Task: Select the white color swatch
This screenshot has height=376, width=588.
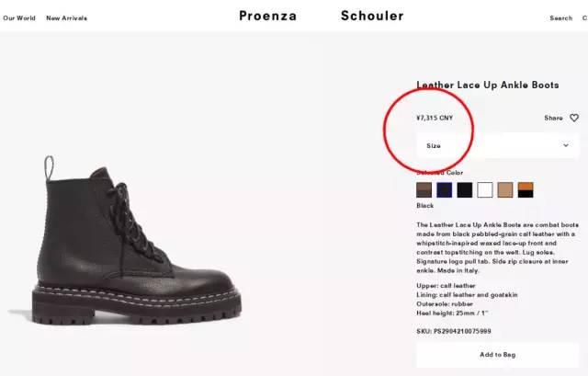Action: 485,190
